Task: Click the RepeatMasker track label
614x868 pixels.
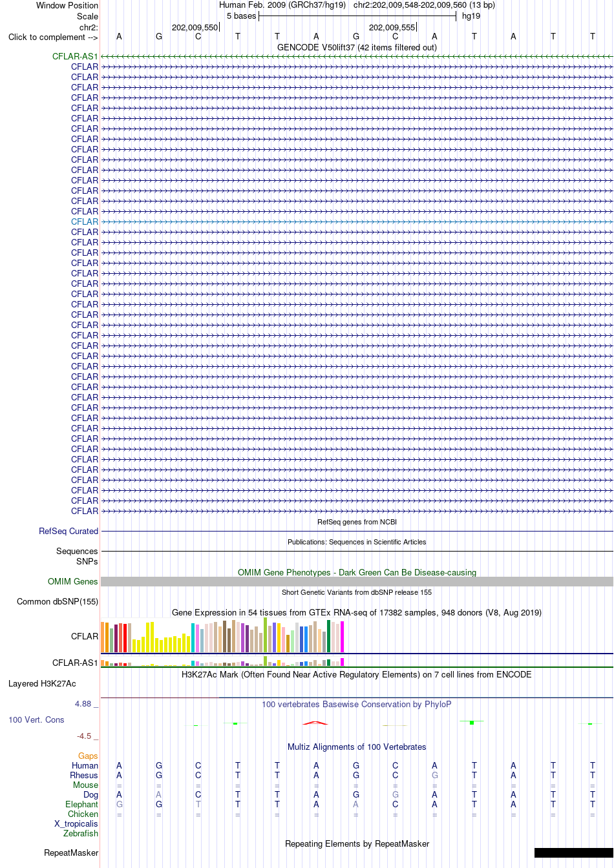Action: (x=71, y=852)
